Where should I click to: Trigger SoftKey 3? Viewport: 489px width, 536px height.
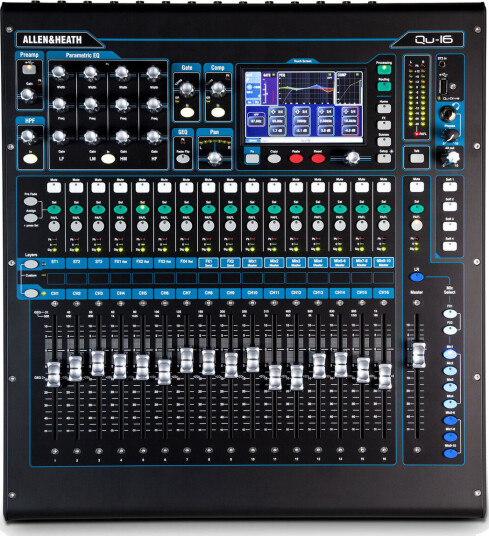[450, 226]
